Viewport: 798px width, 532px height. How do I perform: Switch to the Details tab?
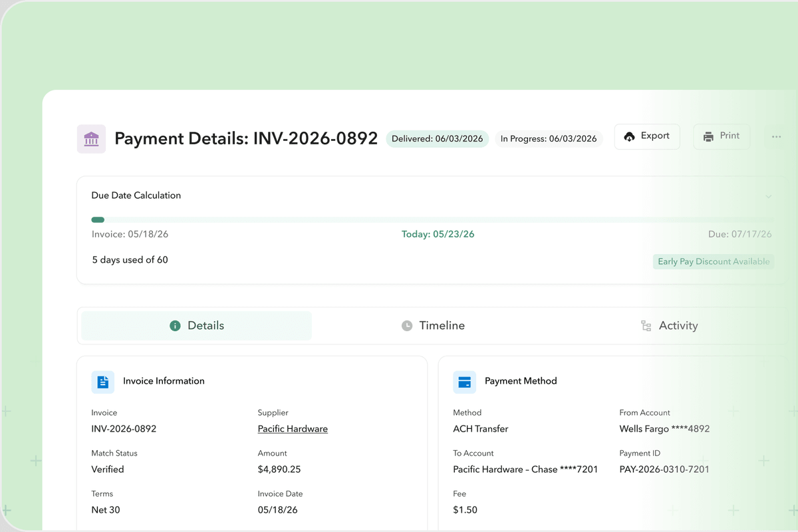pos(196,326)
